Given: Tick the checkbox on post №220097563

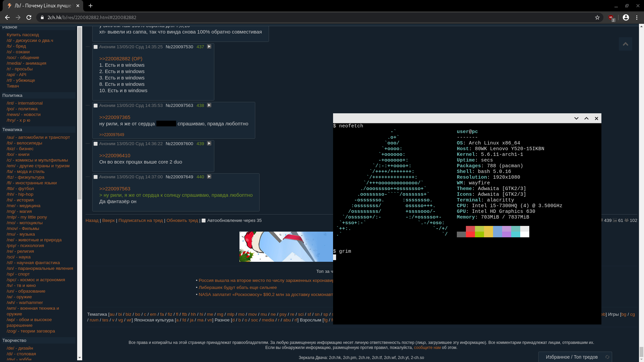Looking at the screenshot, I should click(96, 106).
